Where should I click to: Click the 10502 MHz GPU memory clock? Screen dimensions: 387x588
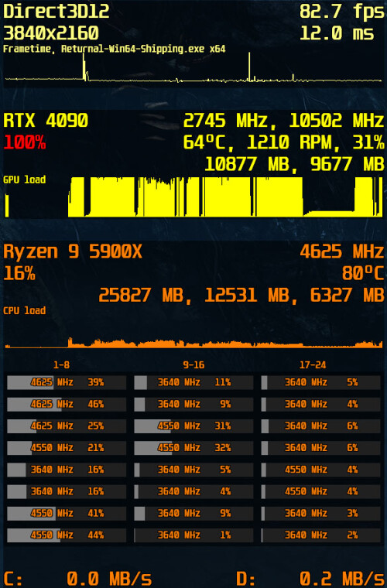tap(337, 121)
